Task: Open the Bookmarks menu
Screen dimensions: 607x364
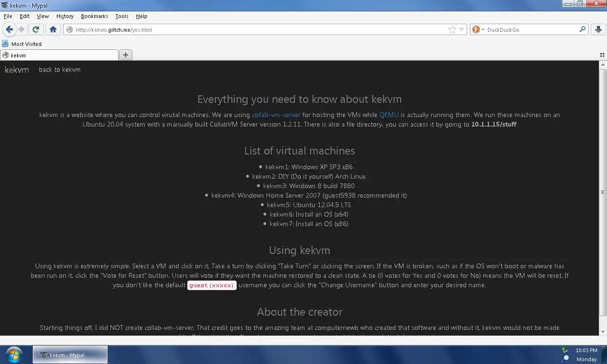Action: click(94, 16)
